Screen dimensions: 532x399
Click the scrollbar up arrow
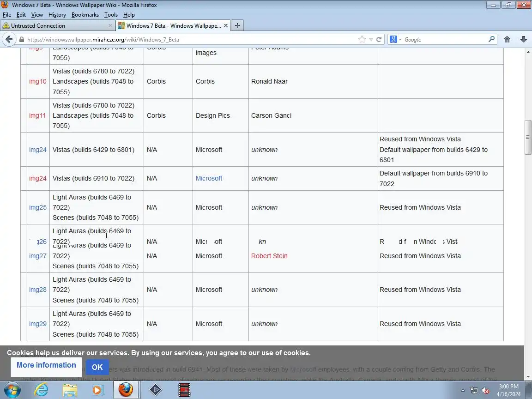pyautogui.click(x=528, y=52)
